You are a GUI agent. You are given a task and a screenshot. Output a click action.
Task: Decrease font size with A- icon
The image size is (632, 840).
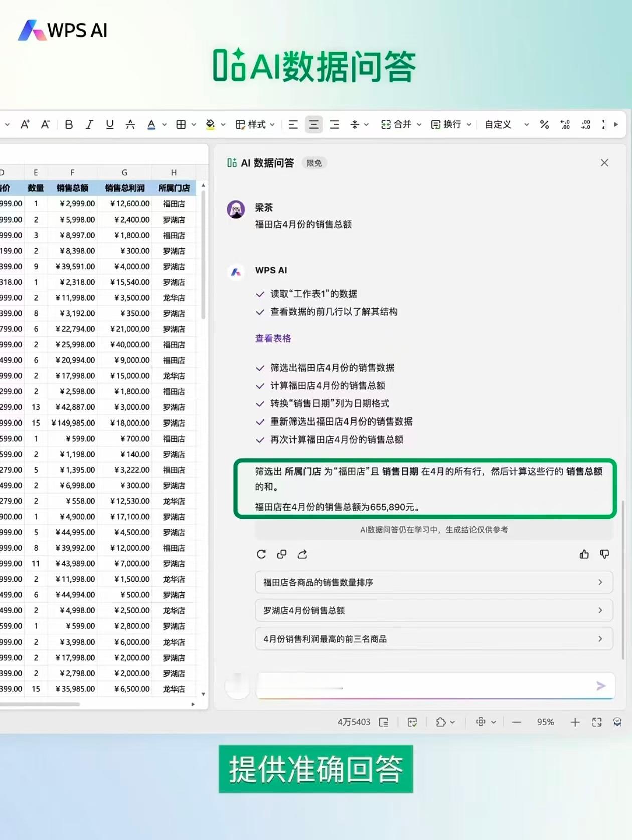pos(45,124)
